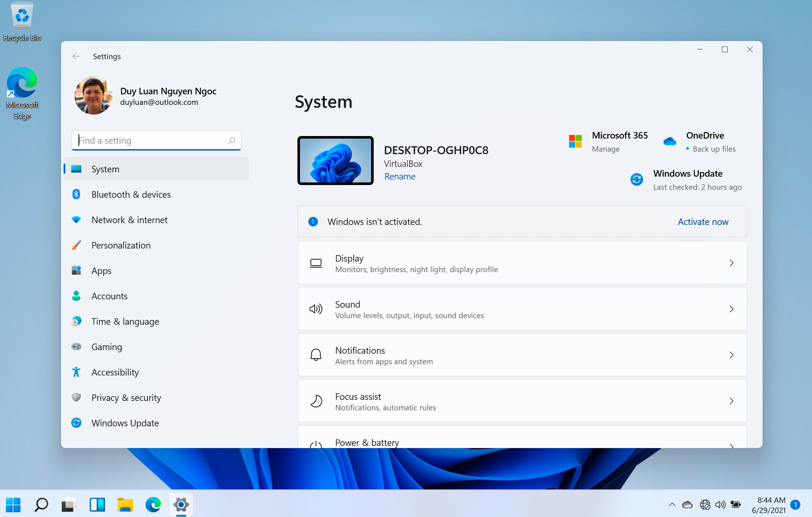The height and width of the screenshot is (517, 812).
Task: Click the Gaming controller icon in sidebar
Action: [76, 347]
